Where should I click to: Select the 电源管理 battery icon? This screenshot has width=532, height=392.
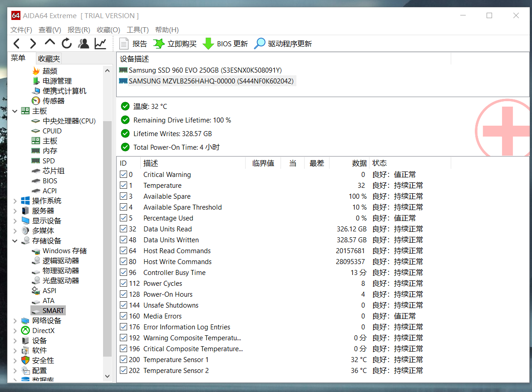coord(36,81)
